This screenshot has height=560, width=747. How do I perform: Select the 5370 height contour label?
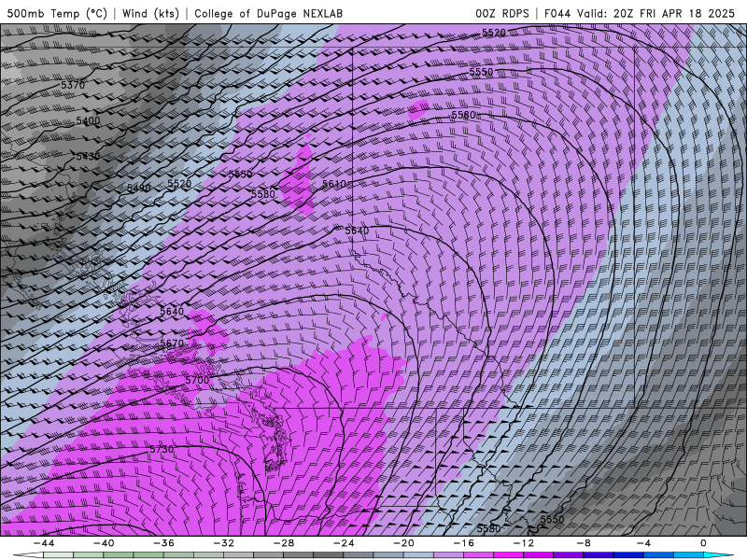pyautogui.click(x=73, y=85)
